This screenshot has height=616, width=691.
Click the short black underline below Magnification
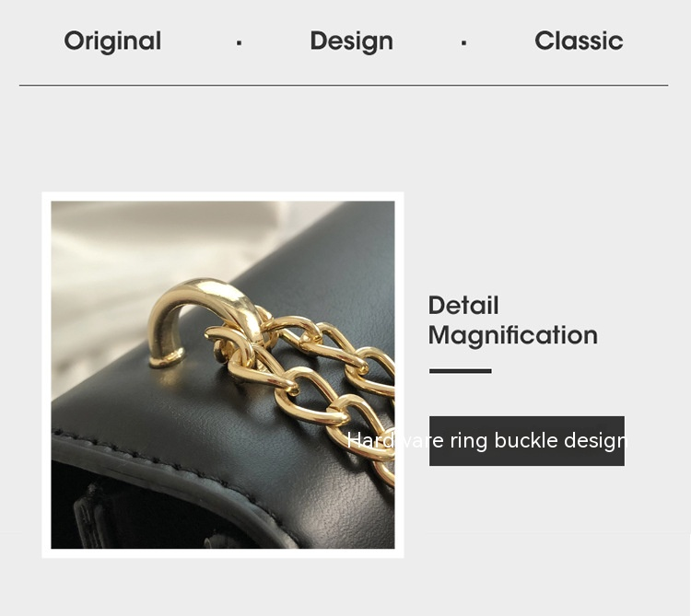click(460, 371)
